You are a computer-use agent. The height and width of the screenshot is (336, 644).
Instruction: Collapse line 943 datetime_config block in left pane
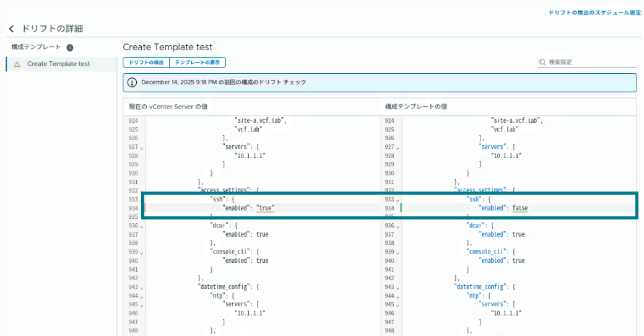(141, 288)
